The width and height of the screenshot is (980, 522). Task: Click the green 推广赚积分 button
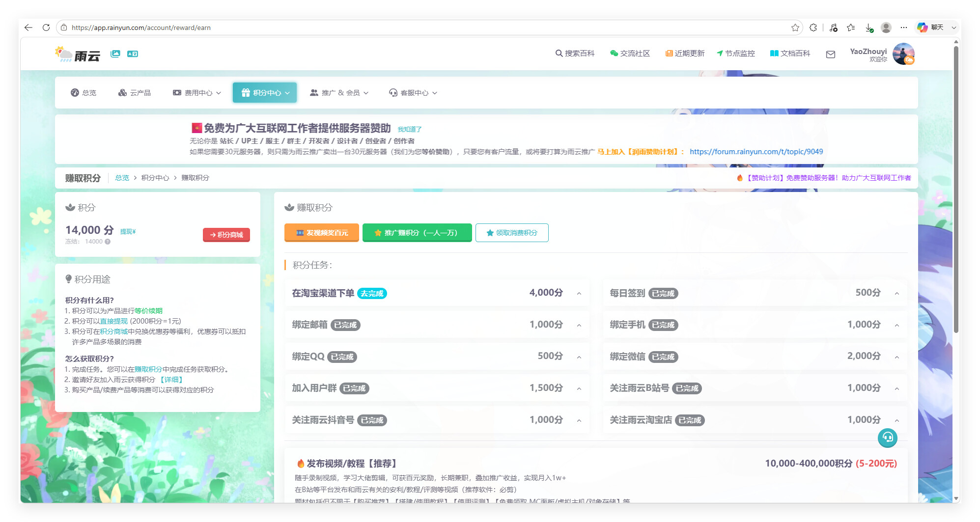(417, 233)
